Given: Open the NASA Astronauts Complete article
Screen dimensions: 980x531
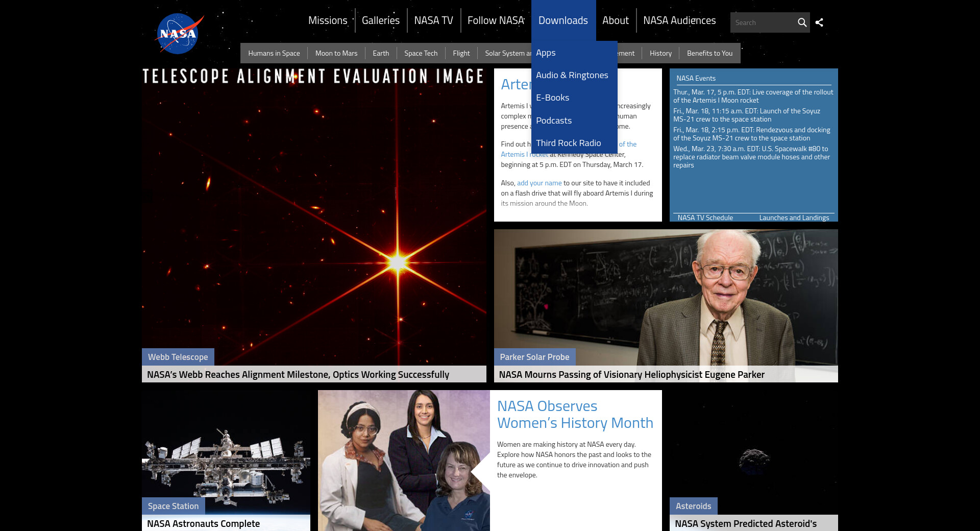Looking at the screenshot, I should coord(204,523).
